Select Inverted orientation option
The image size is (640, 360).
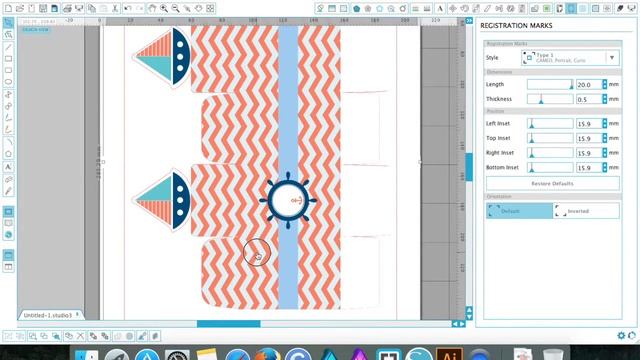pyautogui.click(x=586, y=211)
